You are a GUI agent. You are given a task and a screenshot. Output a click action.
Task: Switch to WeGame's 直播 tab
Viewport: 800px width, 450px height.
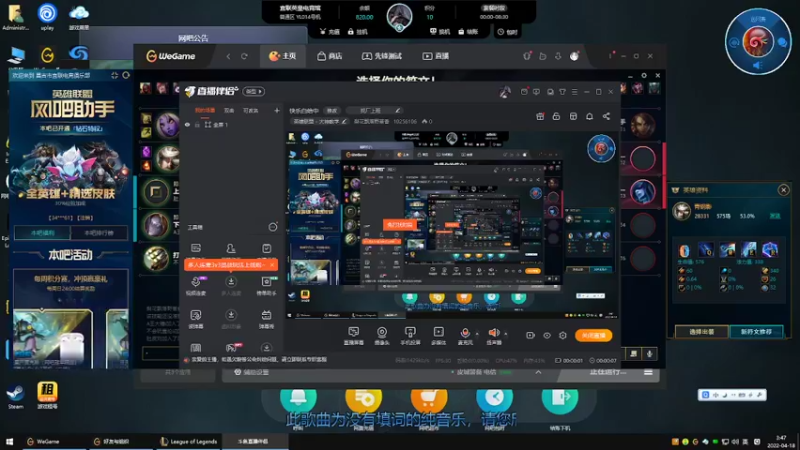tap(436, 56)
